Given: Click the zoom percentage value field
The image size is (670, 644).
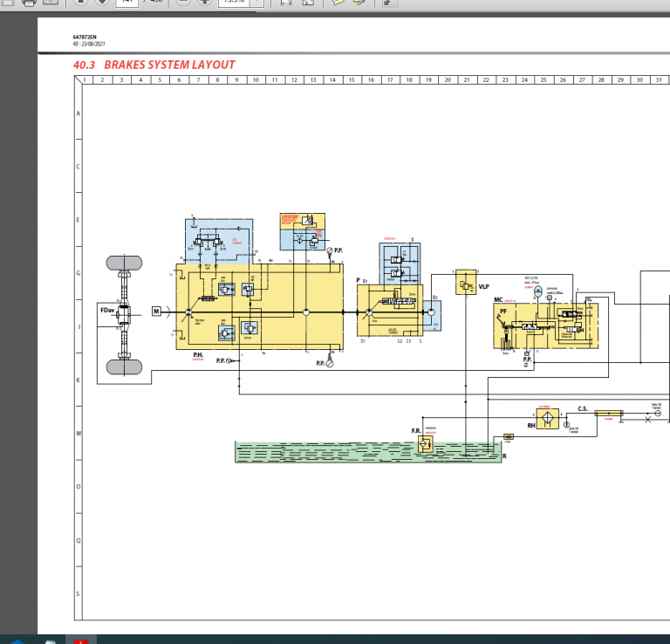Looking at the screenshot, I should pyautogui.click(x=234, y=3).
